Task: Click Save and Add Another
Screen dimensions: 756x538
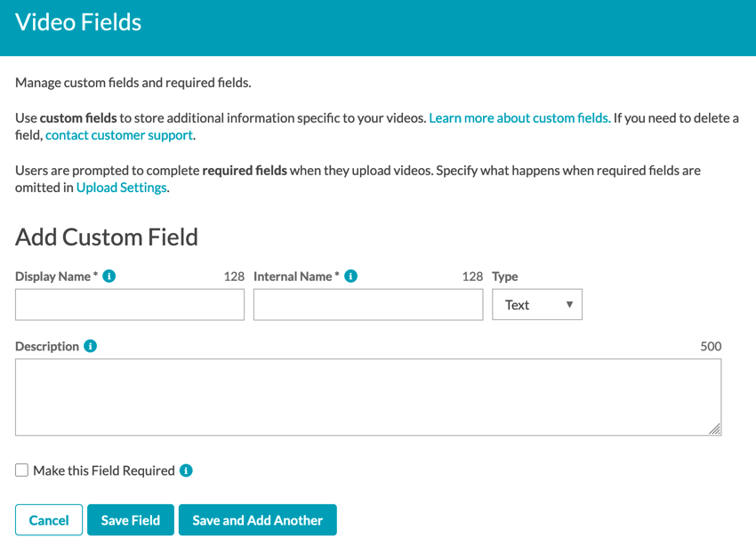Action: pos(257,519)
